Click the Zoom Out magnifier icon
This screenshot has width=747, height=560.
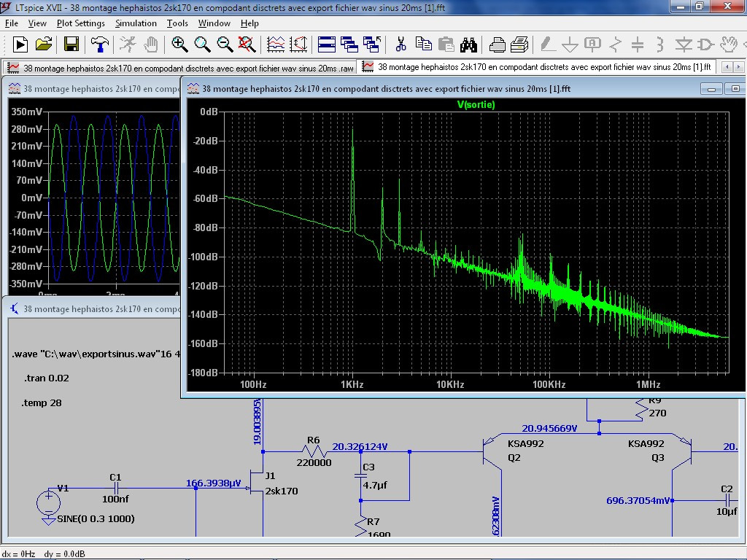coord(225,44)
